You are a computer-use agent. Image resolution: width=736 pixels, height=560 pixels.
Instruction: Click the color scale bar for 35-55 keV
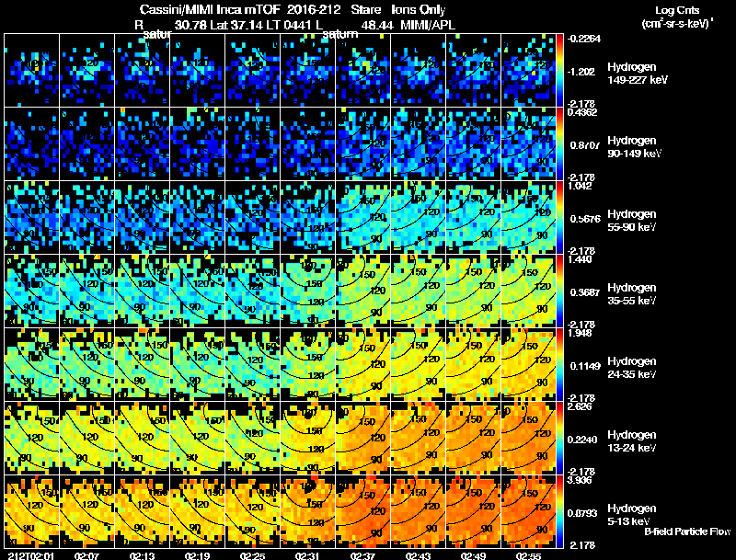(559, 291)
